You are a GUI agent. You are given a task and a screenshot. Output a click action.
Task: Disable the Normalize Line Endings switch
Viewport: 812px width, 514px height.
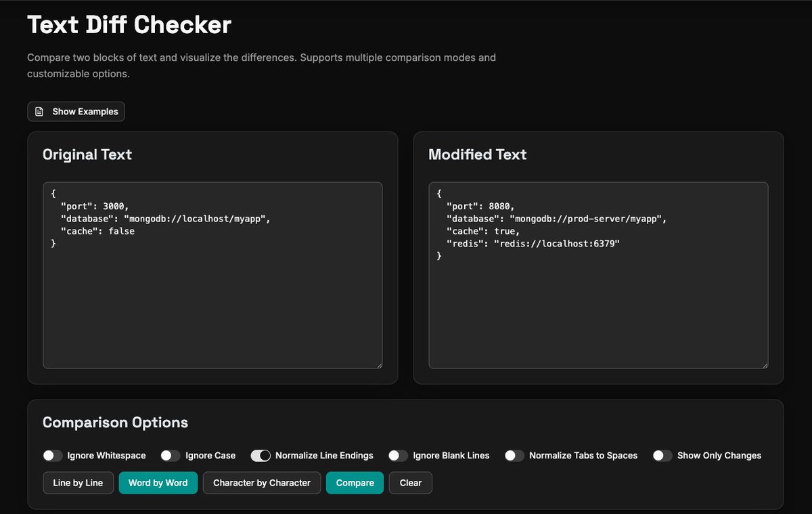pos(261,456)
